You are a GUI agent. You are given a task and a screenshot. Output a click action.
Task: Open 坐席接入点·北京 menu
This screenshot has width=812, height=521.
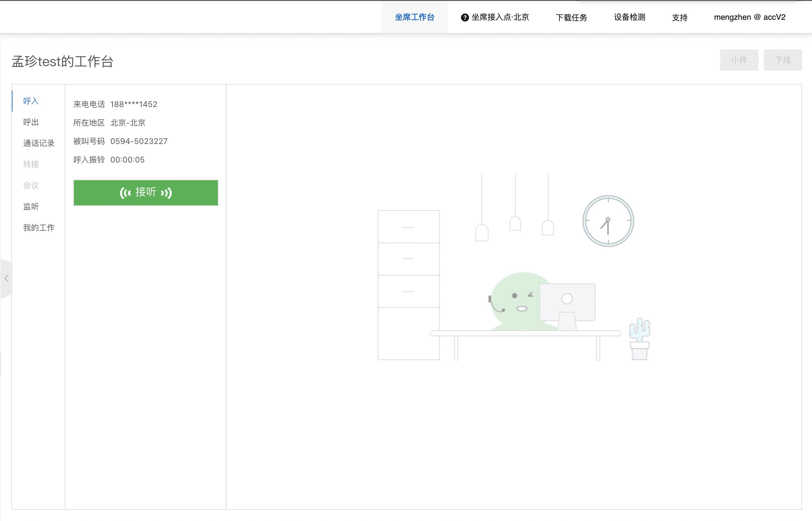pos(500,17)
